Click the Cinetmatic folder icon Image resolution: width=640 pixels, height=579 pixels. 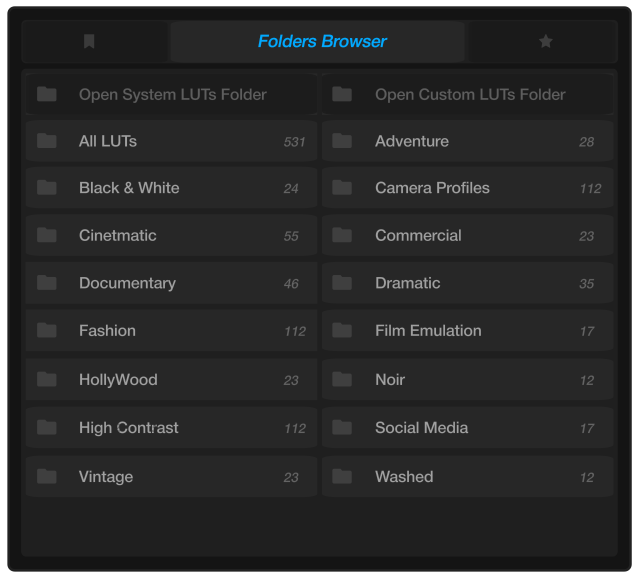pyautogui.click(x=47, y=235)
